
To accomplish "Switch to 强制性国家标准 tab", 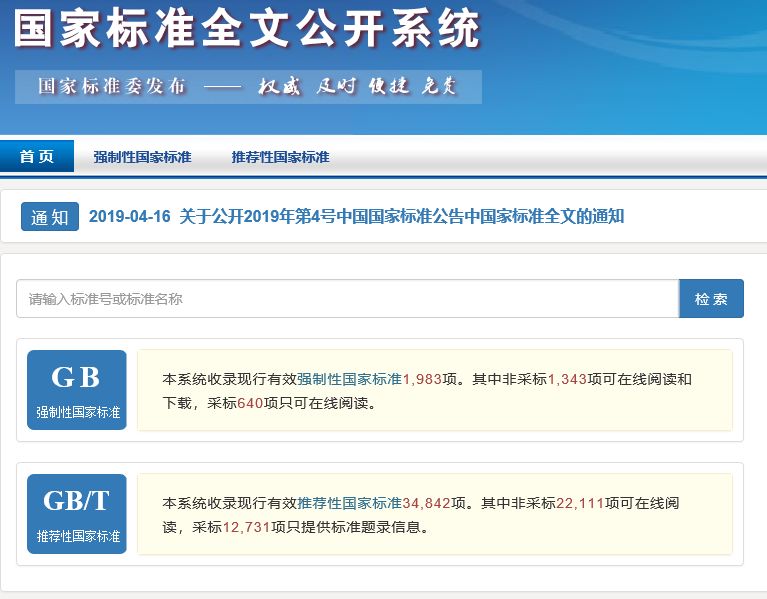I will 142,157.
